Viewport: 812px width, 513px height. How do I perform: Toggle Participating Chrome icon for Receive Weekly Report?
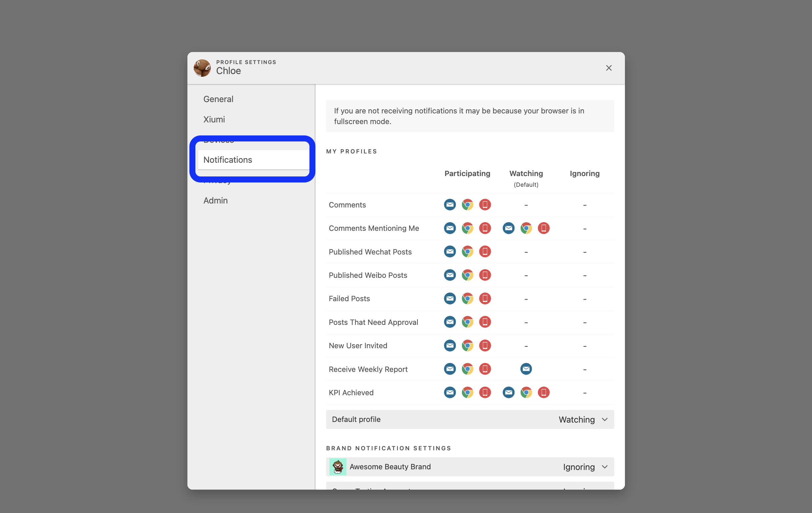pos(468,369)
